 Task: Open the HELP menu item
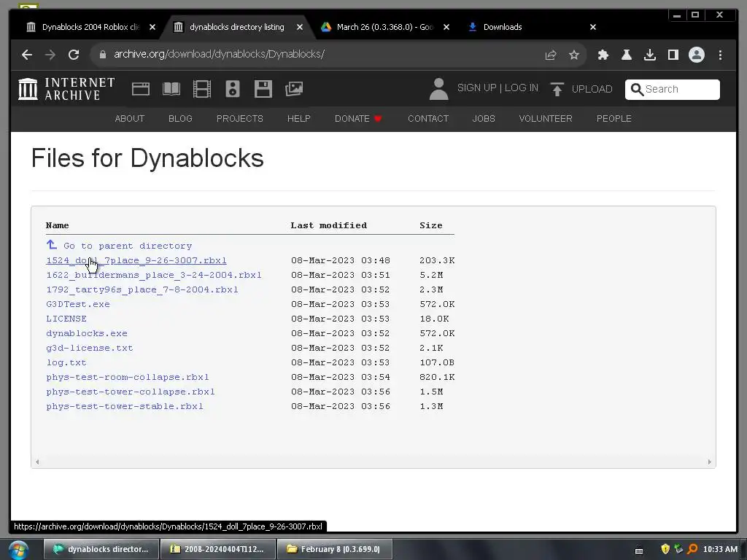tap(298, 119)
